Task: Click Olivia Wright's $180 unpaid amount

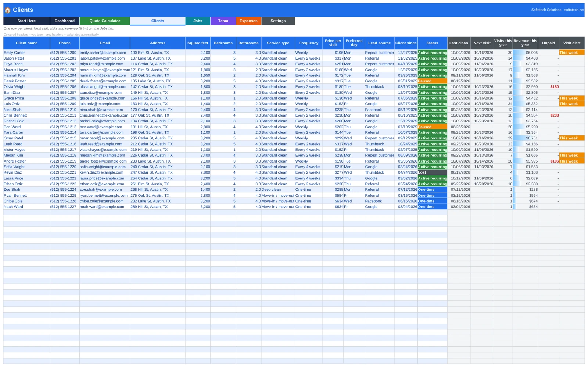Action: (548, 87)
